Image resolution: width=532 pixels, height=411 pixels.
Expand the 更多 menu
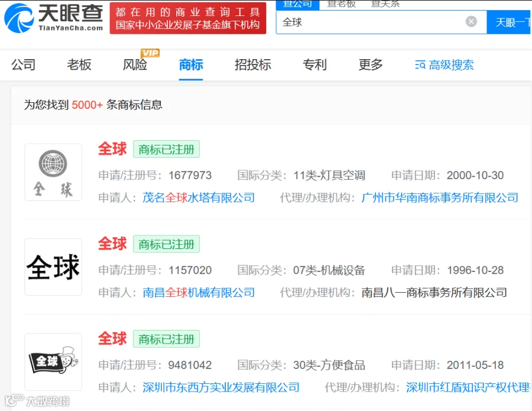coord(371,64)
